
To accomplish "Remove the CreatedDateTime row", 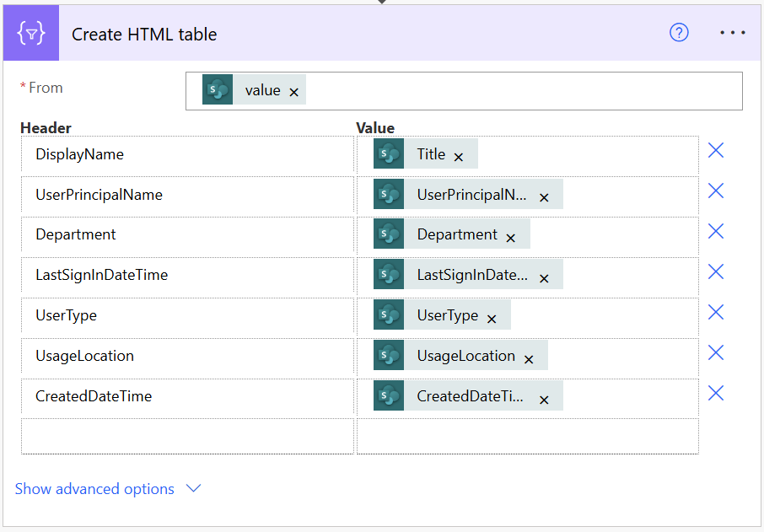I will pyautogui.click(x=716, y=394).
